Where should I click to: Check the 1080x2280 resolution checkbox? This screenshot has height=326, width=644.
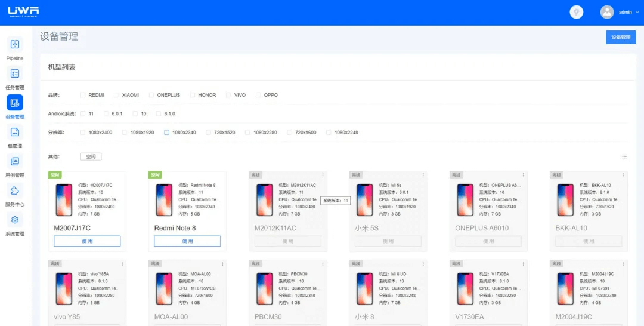point(247,133)
